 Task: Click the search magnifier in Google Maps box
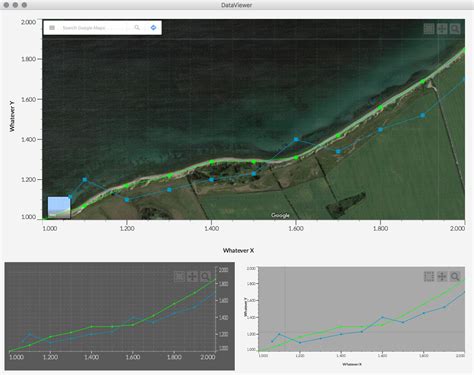[137, 27]
